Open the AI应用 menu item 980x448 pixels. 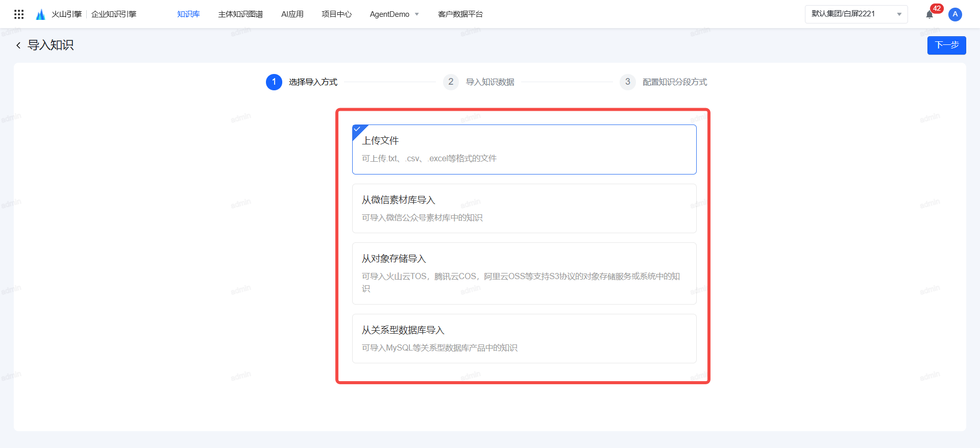coord(292,14)
